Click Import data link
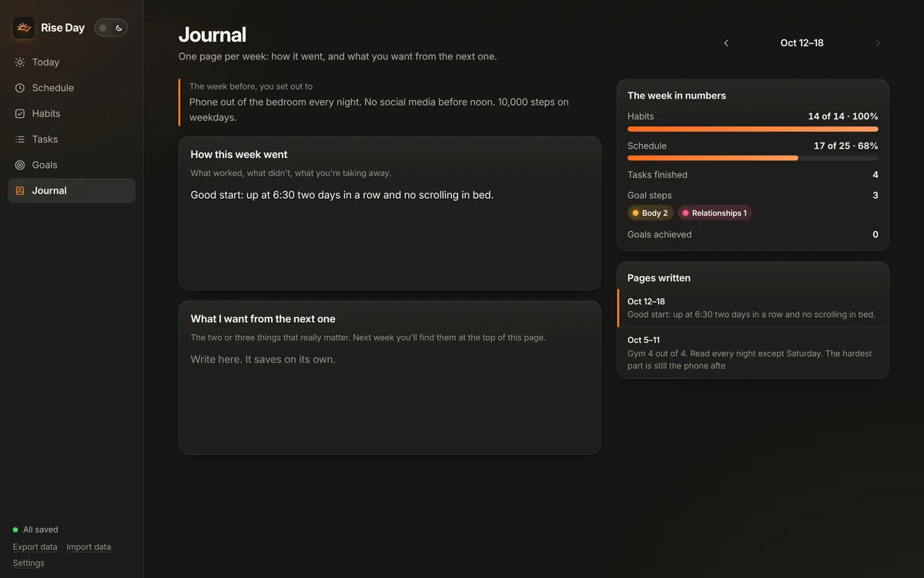 tap(89, 547)
